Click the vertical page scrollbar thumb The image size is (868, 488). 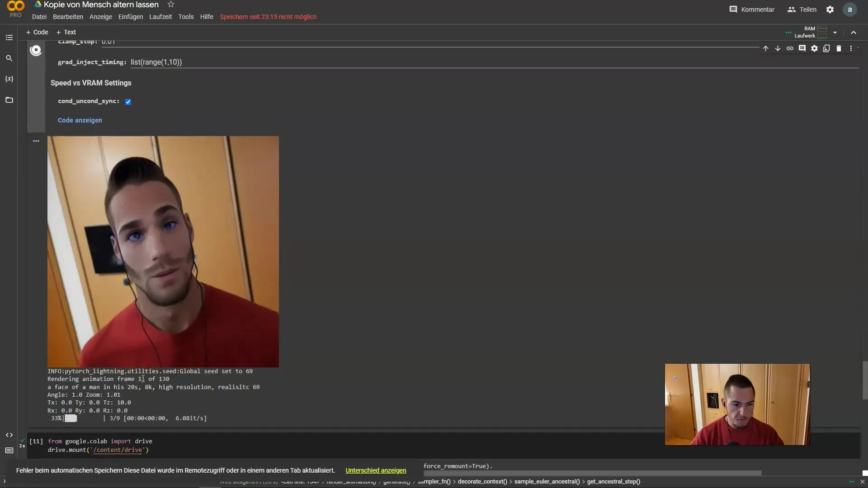865,380
